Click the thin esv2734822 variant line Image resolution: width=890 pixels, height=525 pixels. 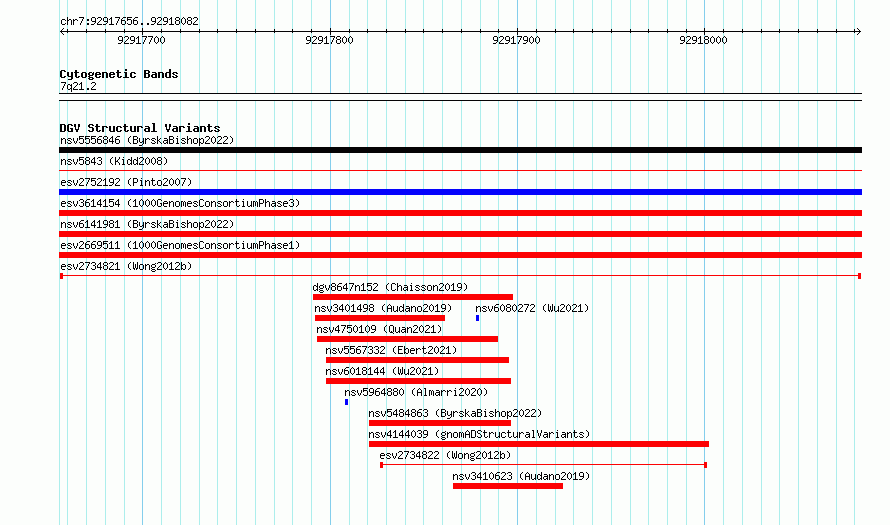543,465
